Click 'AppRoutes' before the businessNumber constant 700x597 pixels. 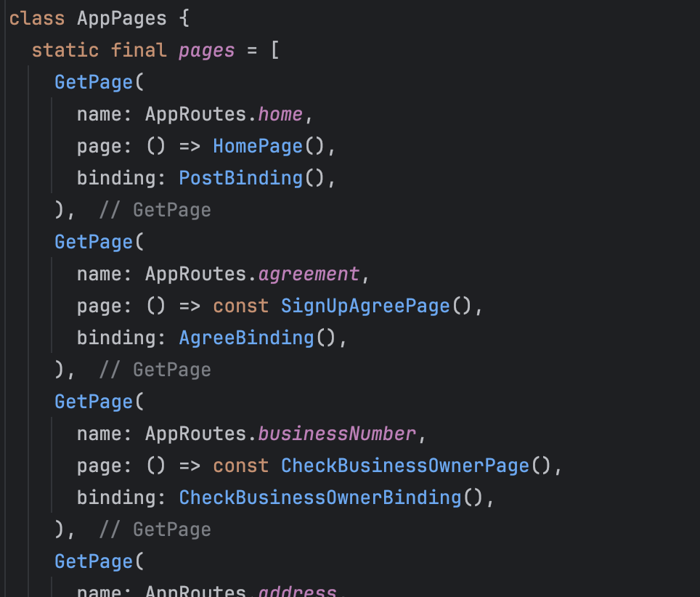click(195, 435)
